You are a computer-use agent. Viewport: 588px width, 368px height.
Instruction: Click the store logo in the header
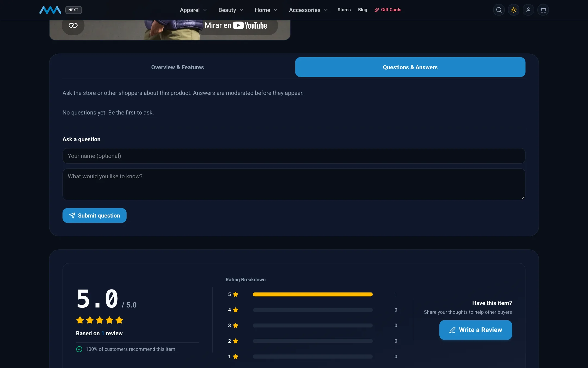[x=50, y=10]
